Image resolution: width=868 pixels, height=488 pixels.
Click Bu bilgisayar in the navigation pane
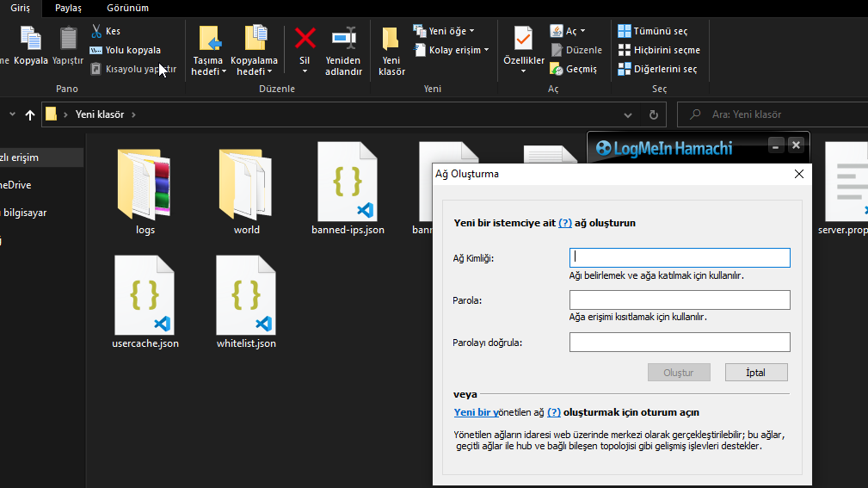click(23, 213)
